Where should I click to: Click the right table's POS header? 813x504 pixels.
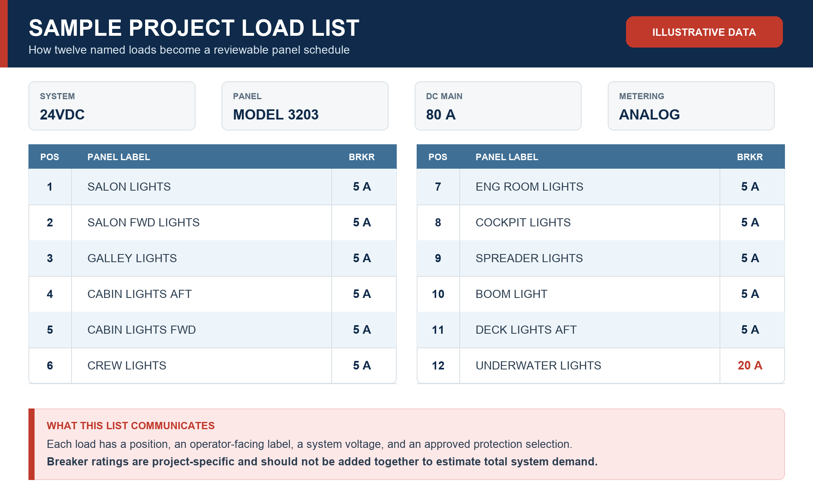pos(438,157)
